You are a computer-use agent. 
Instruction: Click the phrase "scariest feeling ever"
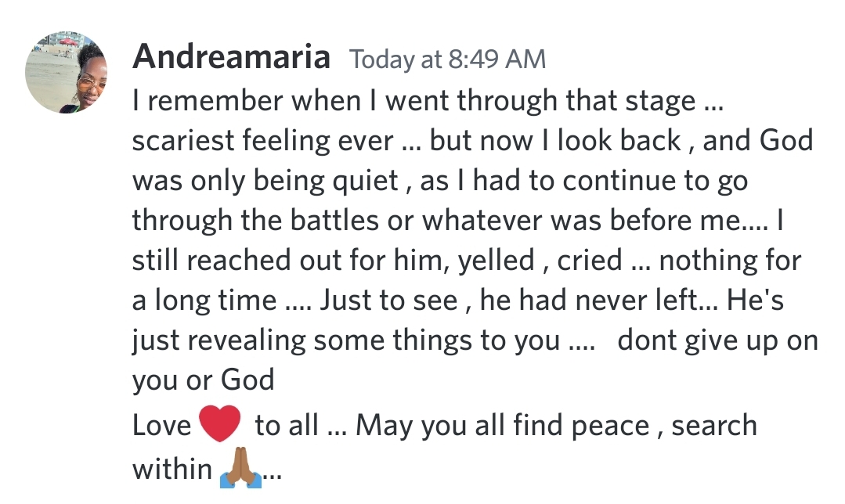pyautogui.click(x=262, y=141)
